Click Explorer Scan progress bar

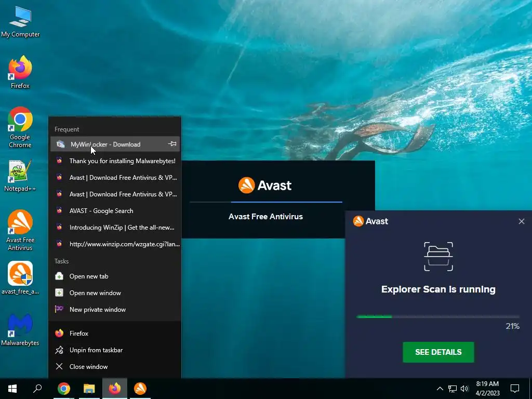[437, 316]
